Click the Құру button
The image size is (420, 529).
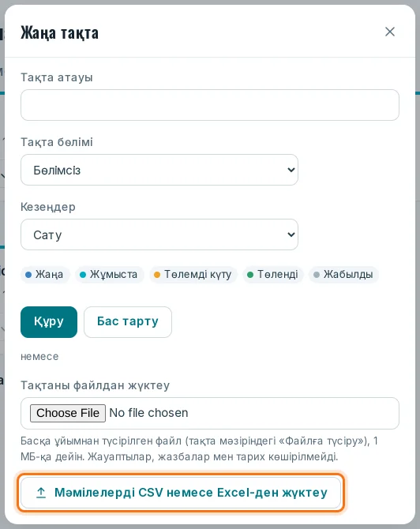[x=49, y=322]
